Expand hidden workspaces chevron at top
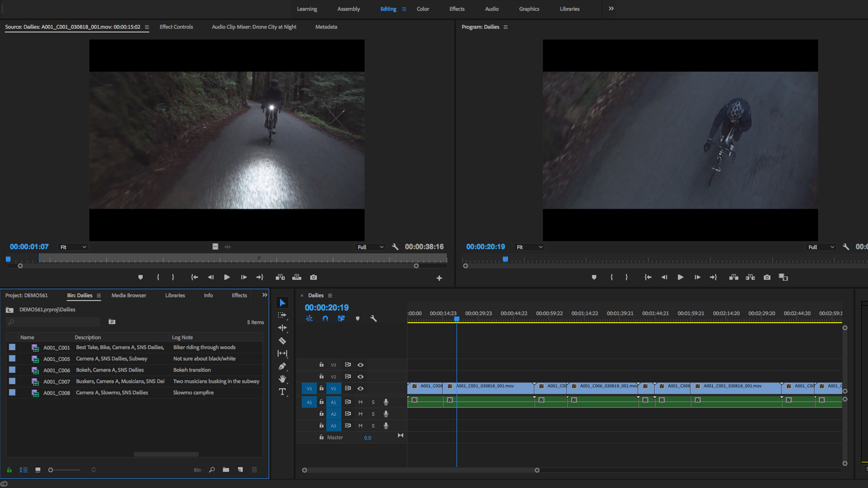Screen dimensions: 868x488 [x=611, y=9]
